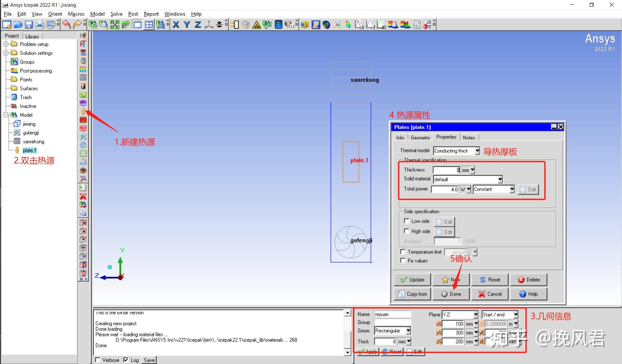Viewport: 622px width, 364px height.
Task: Click the Create sources cylinder icon
Action: 83,86
